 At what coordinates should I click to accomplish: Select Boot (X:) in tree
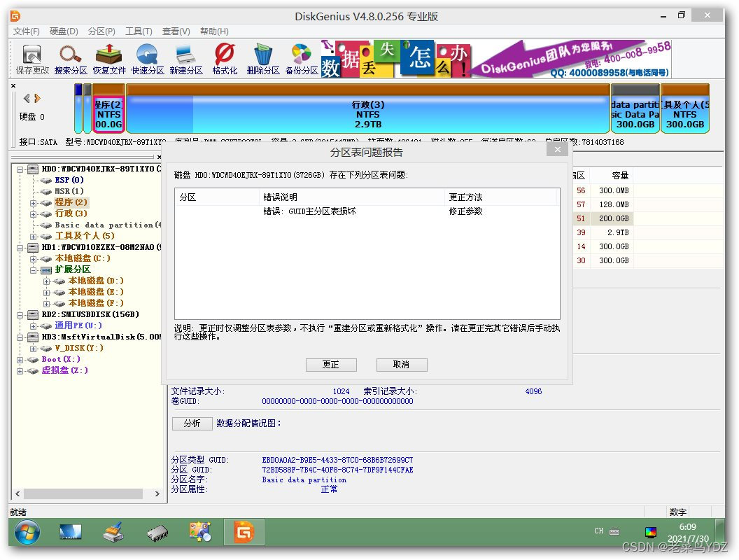pos(61,359)
